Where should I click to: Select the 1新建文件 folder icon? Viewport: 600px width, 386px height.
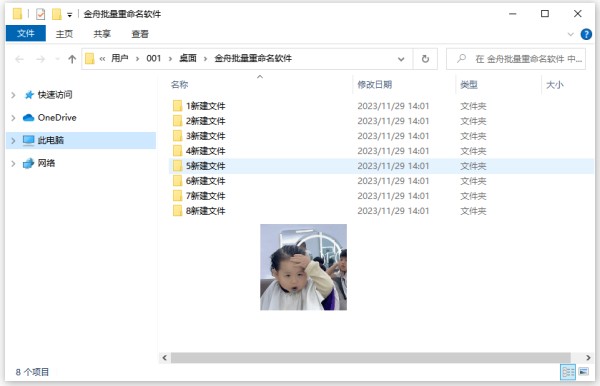pyautogui.click(x=177, y=106)
